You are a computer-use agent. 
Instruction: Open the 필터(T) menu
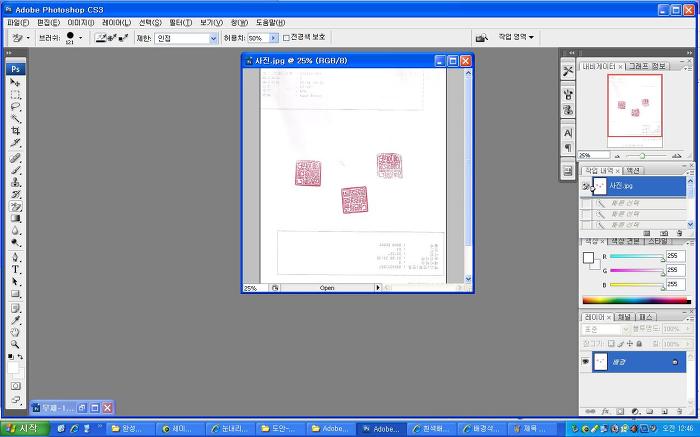[180, 21]
